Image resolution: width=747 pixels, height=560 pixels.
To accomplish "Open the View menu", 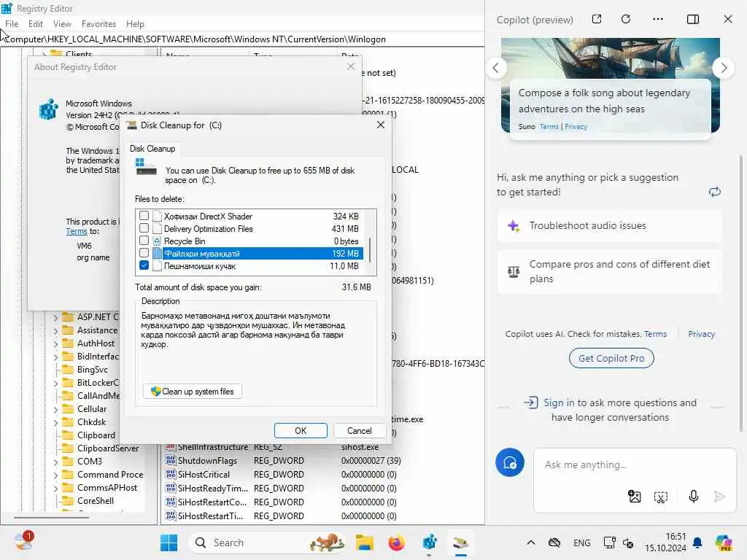I will [x=62, y=24].
